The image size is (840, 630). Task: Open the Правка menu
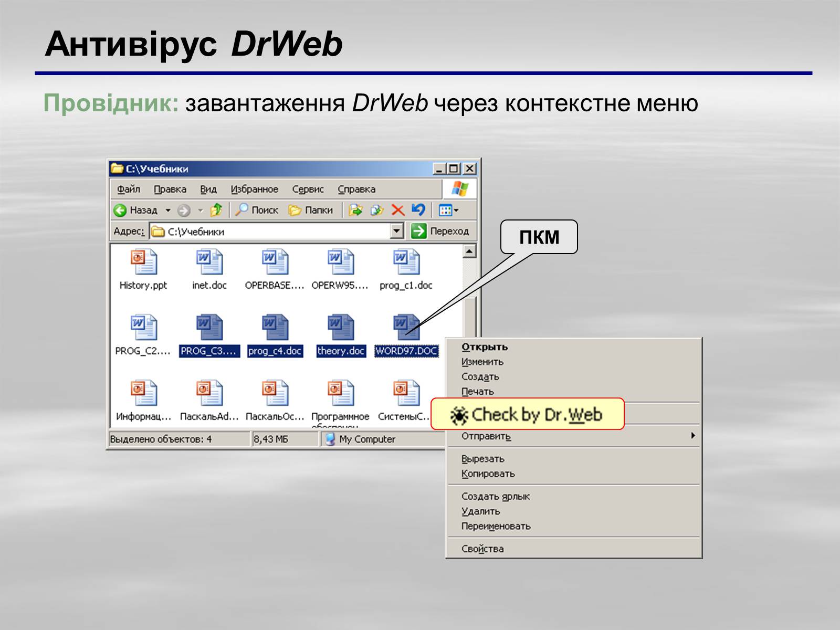170,189
